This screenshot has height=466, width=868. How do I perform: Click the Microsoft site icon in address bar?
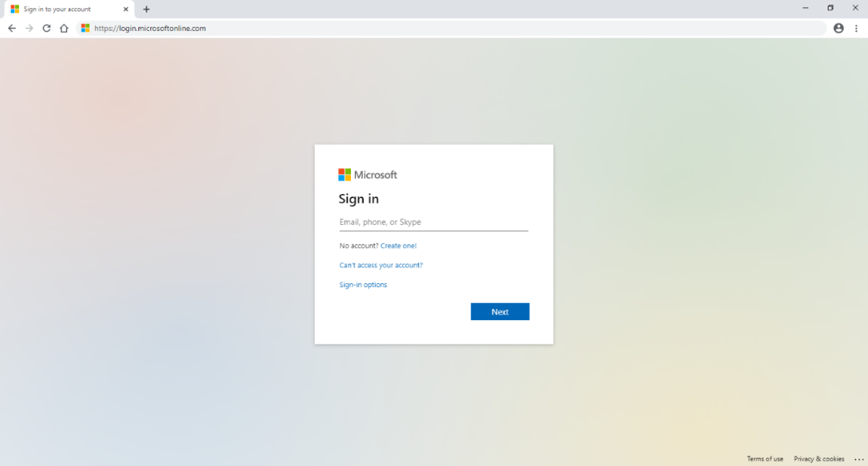coord(85,28)
